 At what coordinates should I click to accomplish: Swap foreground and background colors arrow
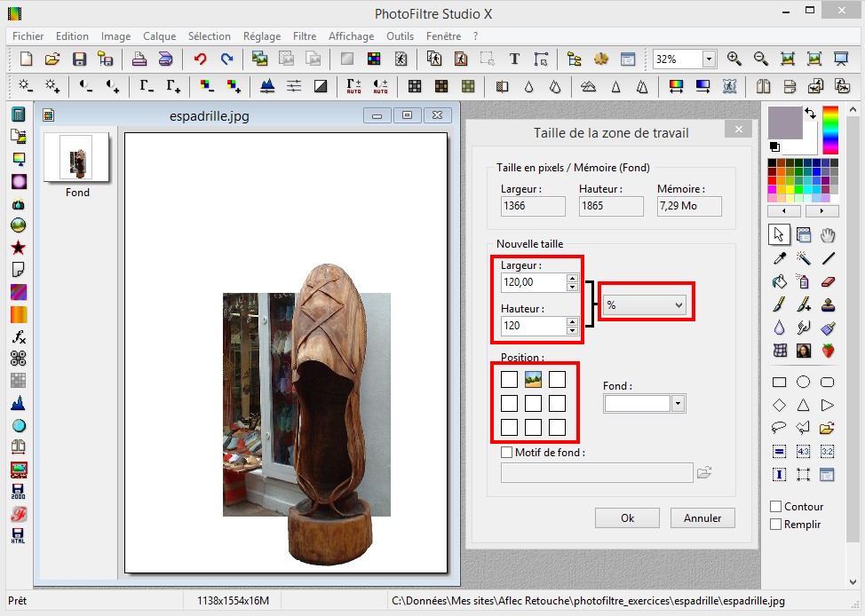pos(810,113)
